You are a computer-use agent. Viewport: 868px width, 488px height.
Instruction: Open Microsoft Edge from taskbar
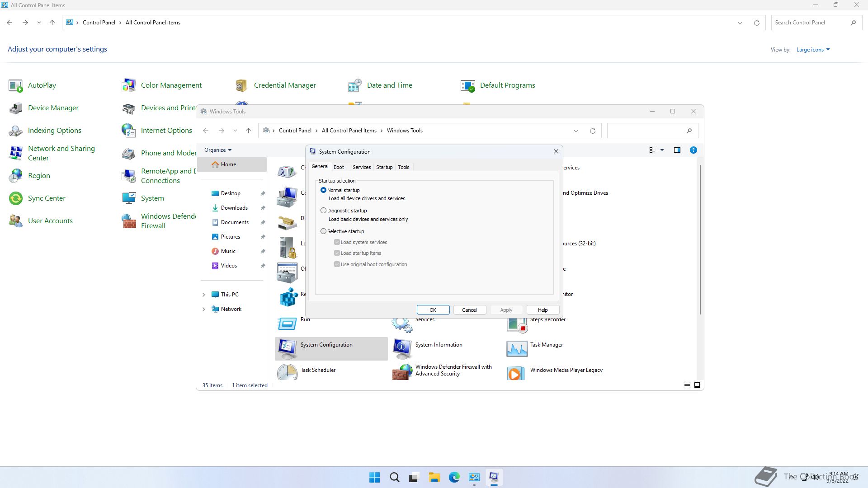click(454, 477)
